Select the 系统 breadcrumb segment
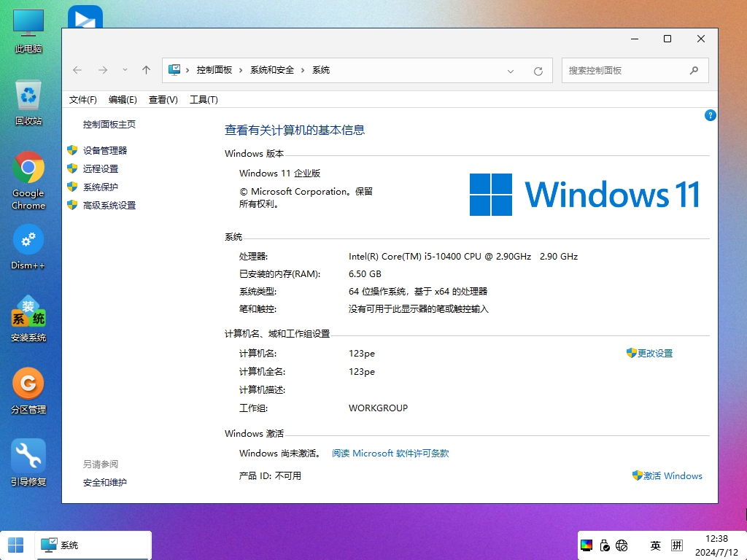 pos(321,70)
